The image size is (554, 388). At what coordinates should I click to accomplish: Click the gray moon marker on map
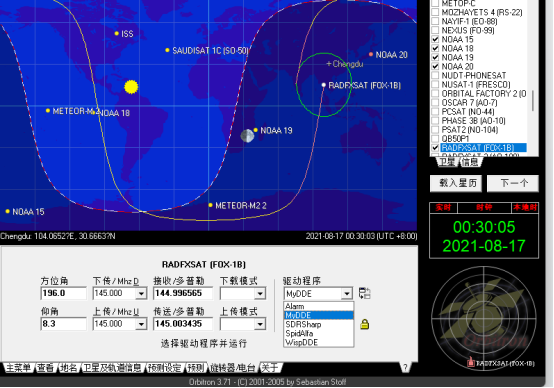[x=247, y=136]
